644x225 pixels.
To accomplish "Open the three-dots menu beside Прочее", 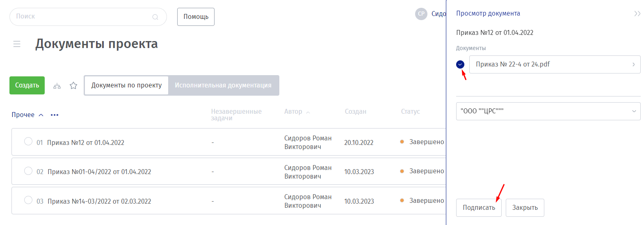I will coord(55,115).
